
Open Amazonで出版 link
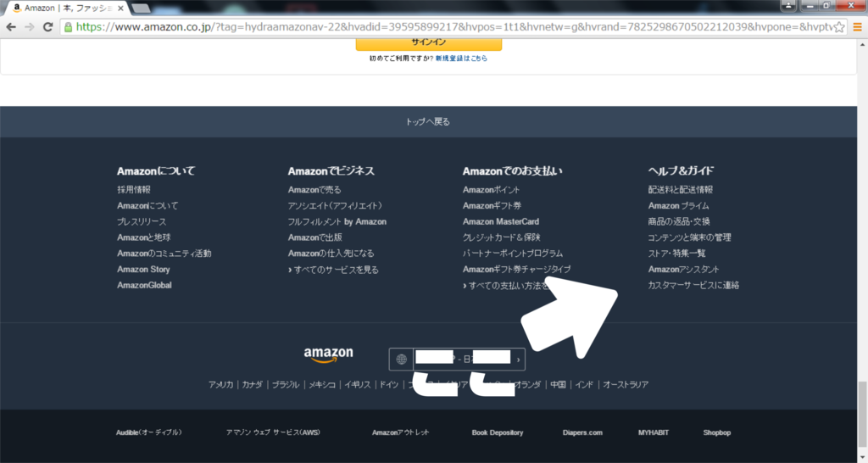[315, 237]
